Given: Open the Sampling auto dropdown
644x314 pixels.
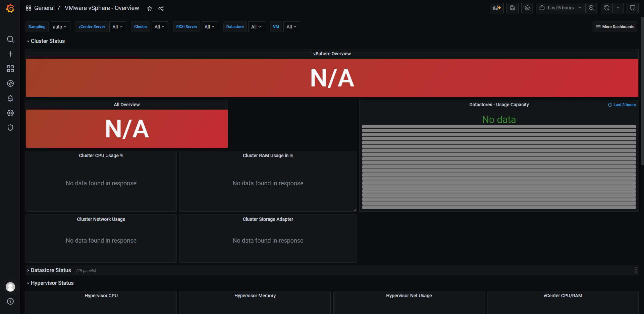Looking at the screenshot, I should [x=60, y=27].
